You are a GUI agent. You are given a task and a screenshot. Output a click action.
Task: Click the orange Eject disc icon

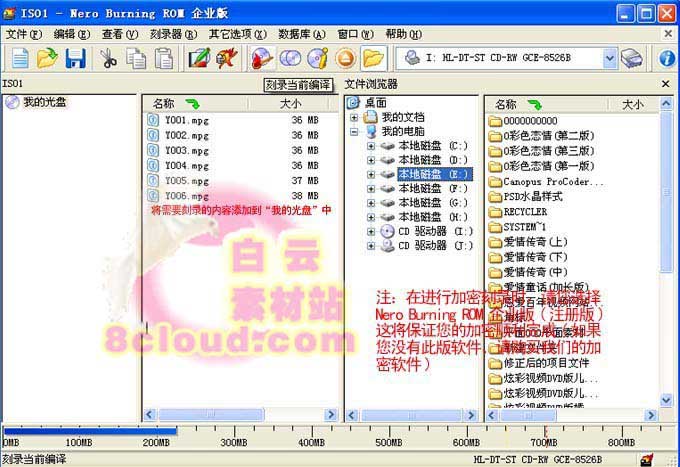click(x=346, y=58)
